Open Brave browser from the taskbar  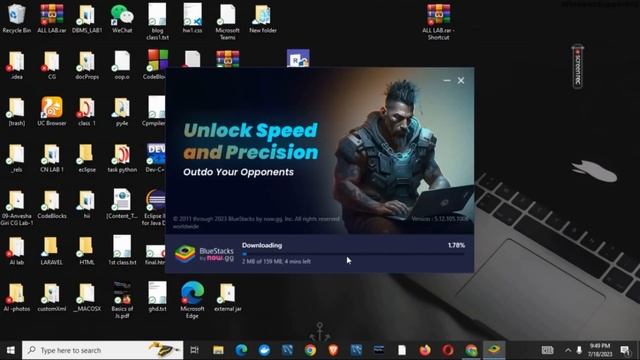coord(333,350)
